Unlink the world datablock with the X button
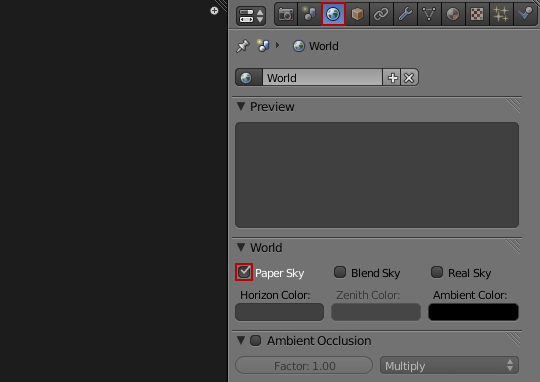Image resolution: width=540 pixels, height=382 pixels. [409, 78]
